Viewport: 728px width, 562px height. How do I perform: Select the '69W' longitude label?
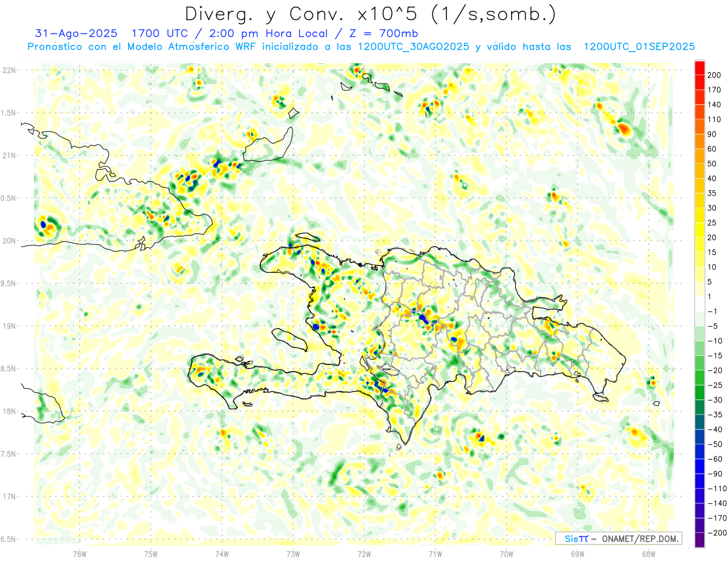coord(577,554)
